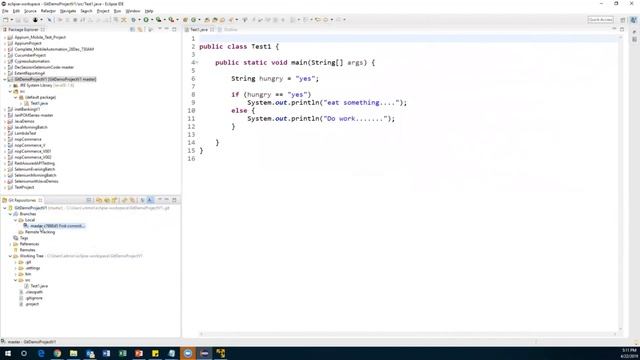Image resolution: width=640 pixels, height=360 pixels.
Task: Click Clone a Git repository icon
Action: click(107, 200)
